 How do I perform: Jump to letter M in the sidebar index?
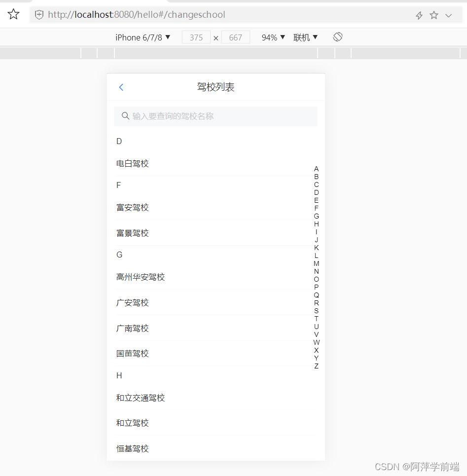316,263
